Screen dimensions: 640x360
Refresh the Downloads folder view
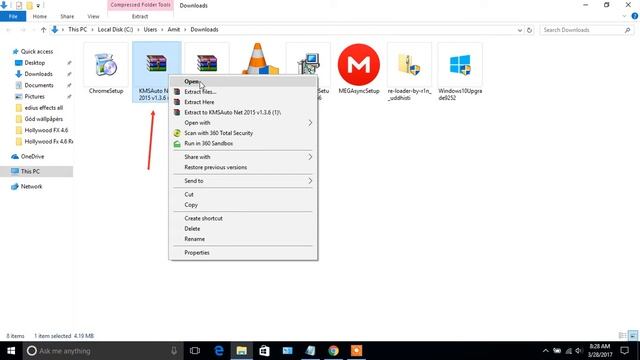529,30
